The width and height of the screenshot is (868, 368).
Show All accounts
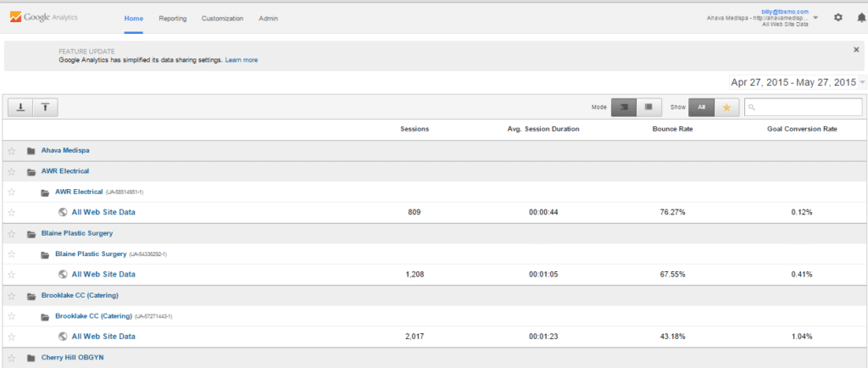(701, 108)
